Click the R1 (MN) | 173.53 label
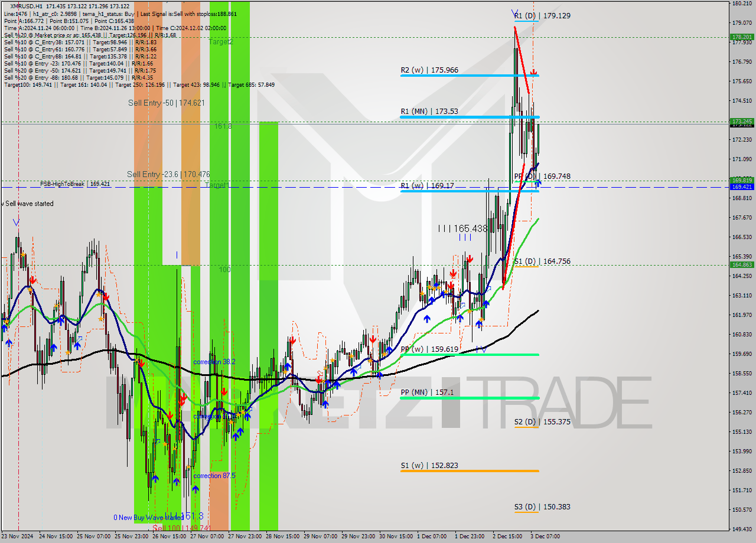 pyautogui.click(x=429, y=111)
